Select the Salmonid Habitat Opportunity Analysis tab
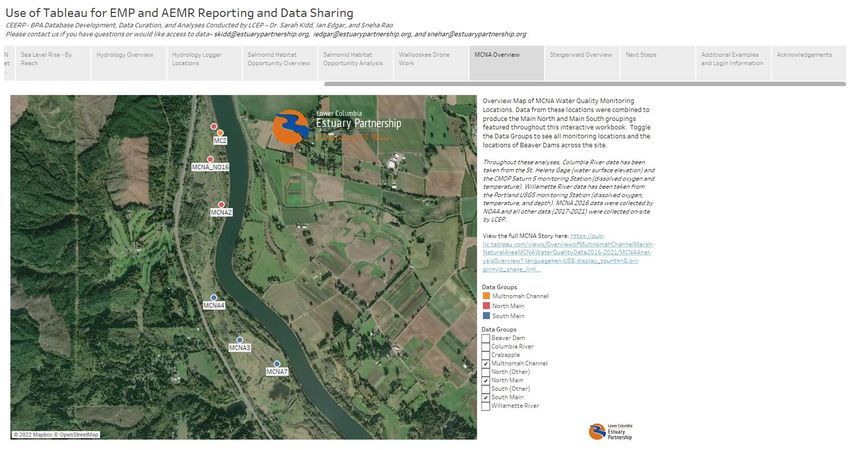The height and width of the screenshot is (450, 850). (x=355, y=63)
